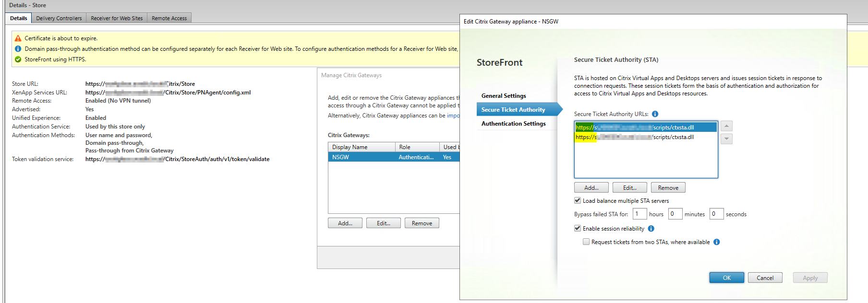This screenshot has height=303, width=868.
Task: Click info icon next to Request tickets from two STAs
Action: (x=717, y=242)
